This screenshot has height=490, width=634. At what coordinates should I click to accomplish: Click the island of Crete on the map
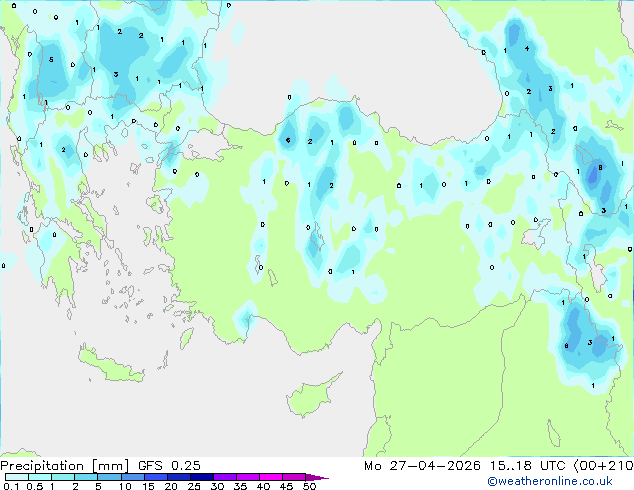click(x=110, y=365)
